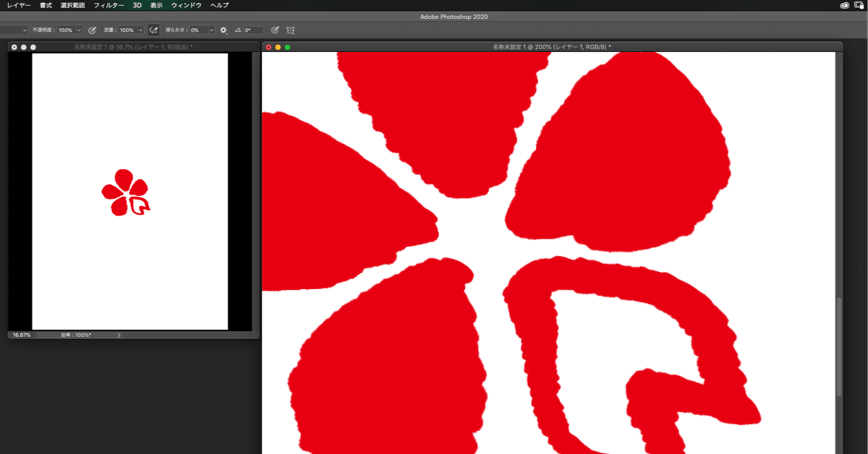
Task: Open the 表示 (View) menu
Action: tap(156, 5)
